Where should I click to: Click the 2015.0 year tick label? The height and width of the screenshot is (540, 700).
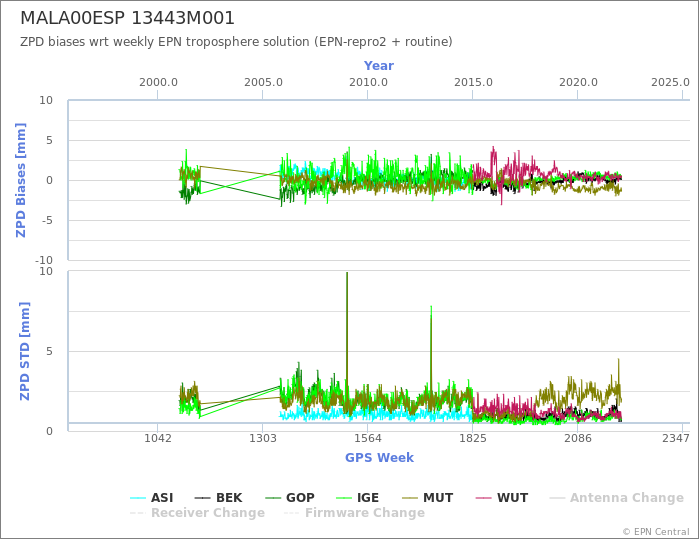tap(473, 83)
